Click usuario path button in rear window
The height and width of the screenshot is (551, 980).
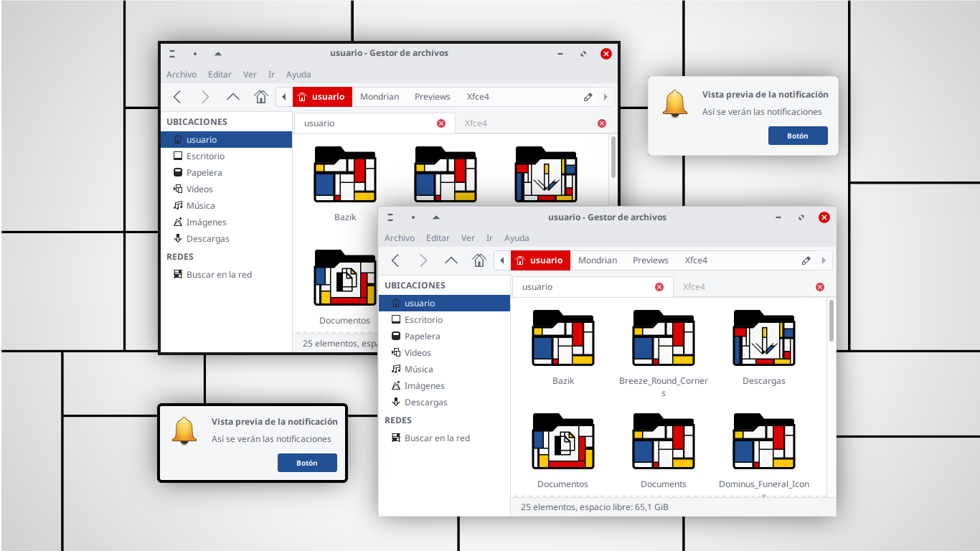tap(322, 97)
